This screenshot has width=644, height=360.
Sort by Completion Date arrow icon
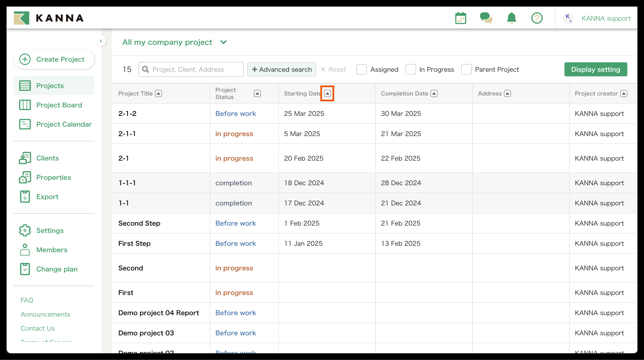click(434, 93)
